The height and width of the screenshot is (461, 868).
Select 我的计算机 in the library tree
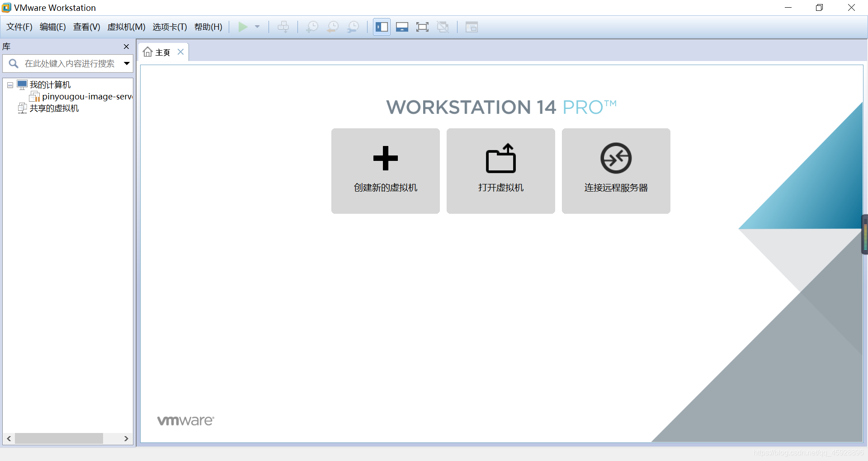pos(50,85)
